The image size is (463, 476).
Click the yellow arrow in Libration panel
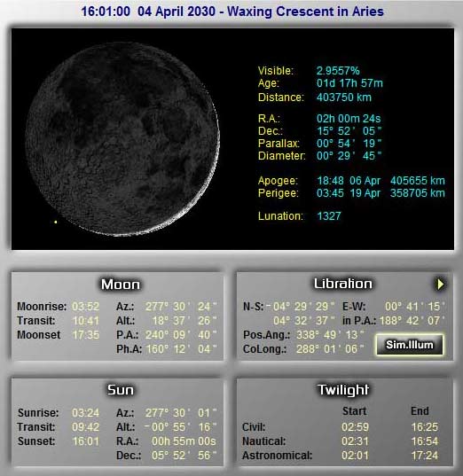[440, 285]
